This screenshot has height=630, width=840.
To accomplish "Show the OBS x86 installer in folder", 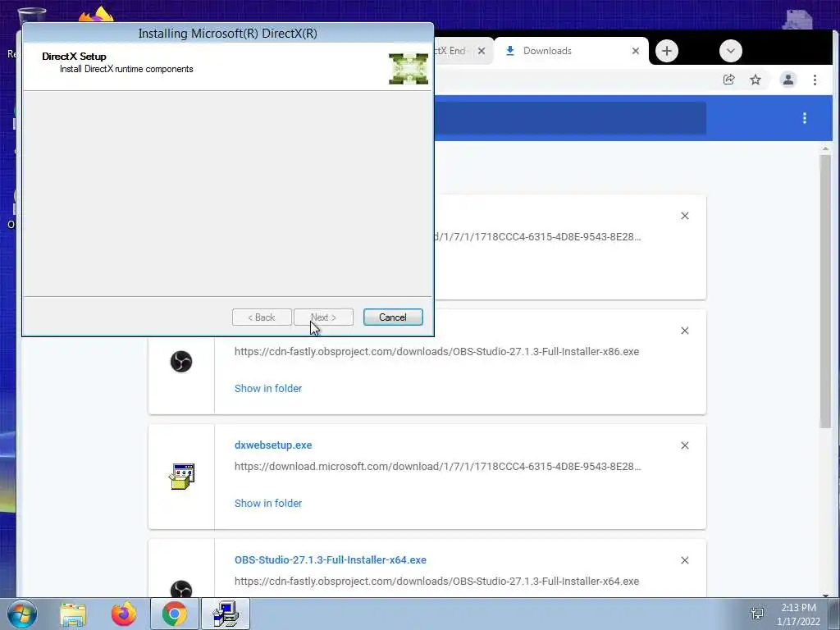I will pyautogui.click(x=268, y=388).
